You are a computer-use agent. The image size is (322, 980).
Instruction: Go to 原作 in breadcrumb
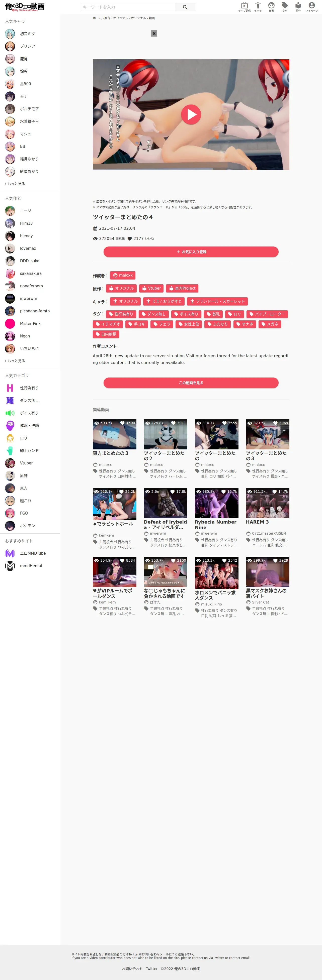[x=108, y=18]
